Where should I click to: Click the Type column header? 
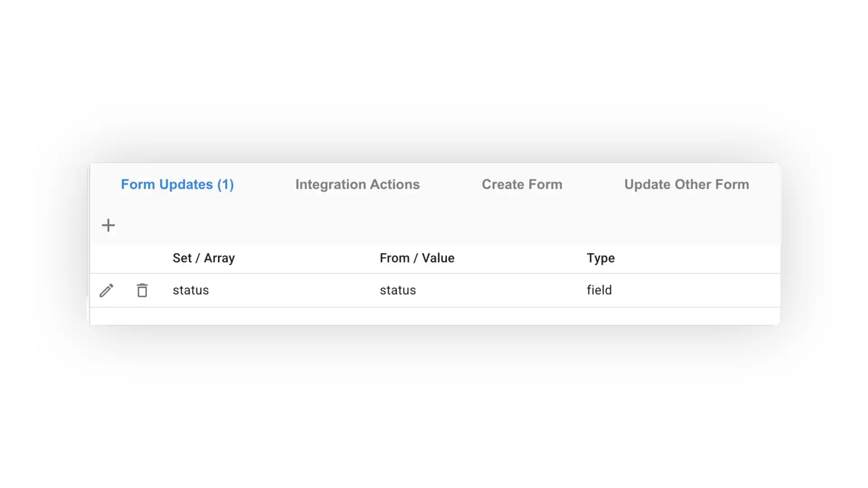coord(600,258)
